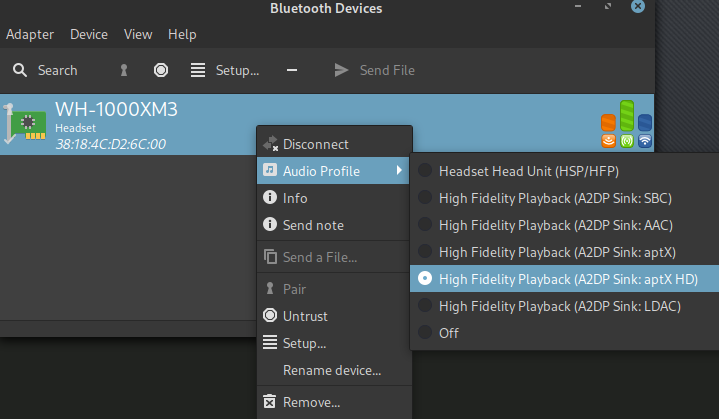Select A2DP Sink: aptX profile

click(x=564, y=252)
